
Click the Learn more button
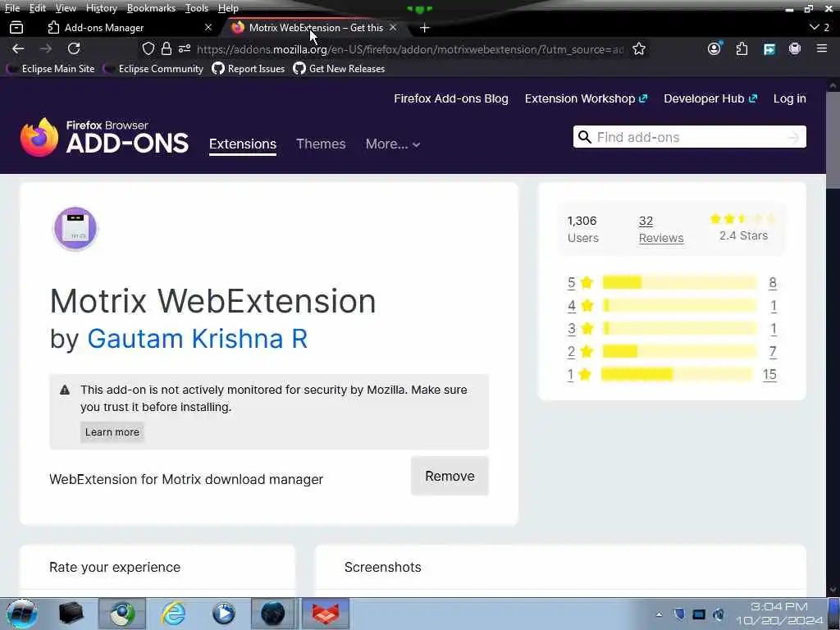tap(112, 431)
